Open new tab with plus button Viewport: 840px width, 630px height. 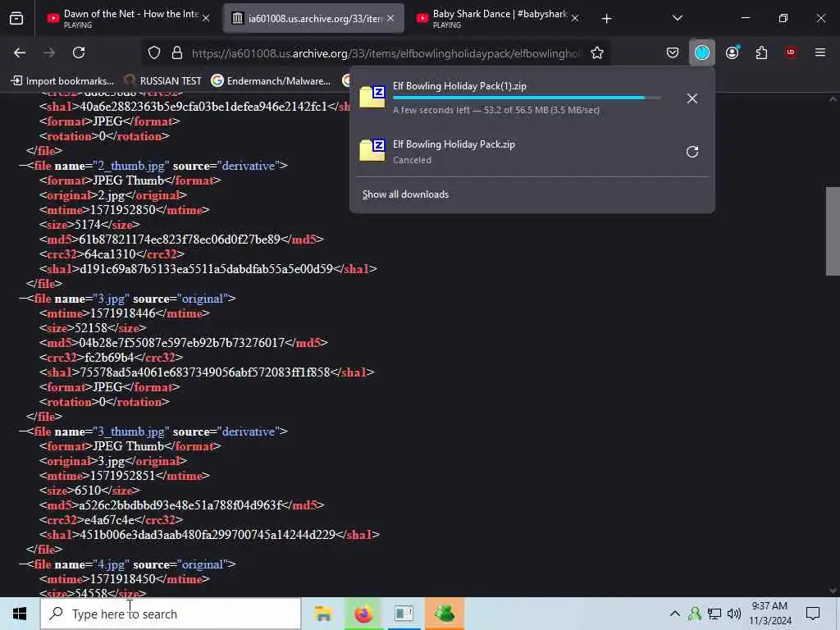[606, 19]
